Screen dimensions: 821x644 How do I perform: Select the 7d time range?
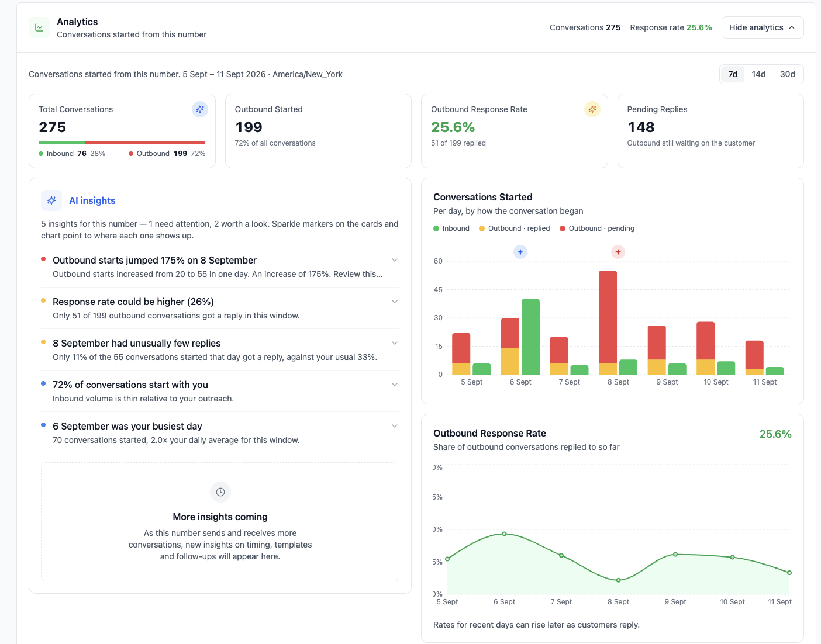733,74
